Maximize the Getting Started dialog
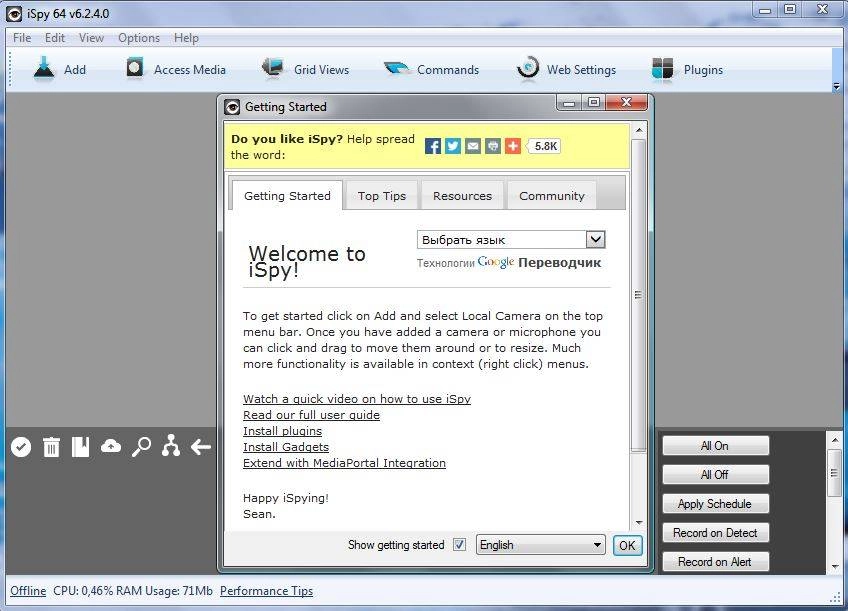The width and height of the screenshot is (848, 611). [x=594, y=102]
